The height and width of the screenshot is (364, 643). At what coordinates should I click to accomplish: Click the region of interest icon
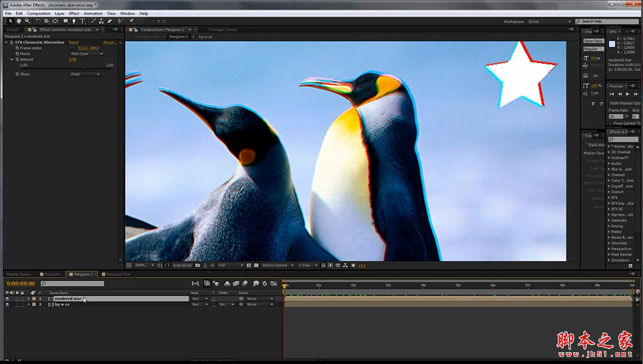point(249,265)
